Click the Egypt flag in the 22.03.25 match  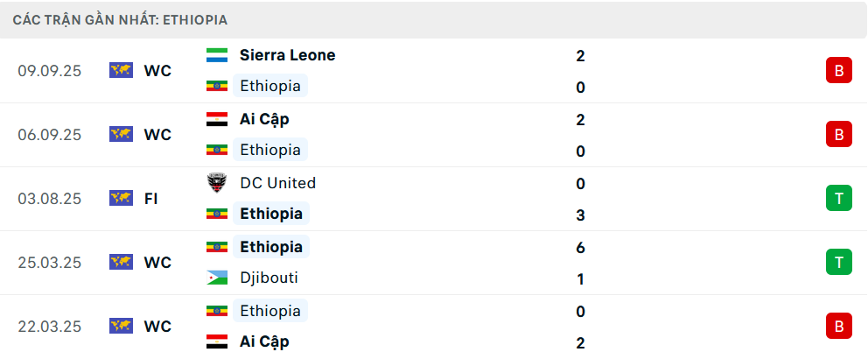click(216, 341)
